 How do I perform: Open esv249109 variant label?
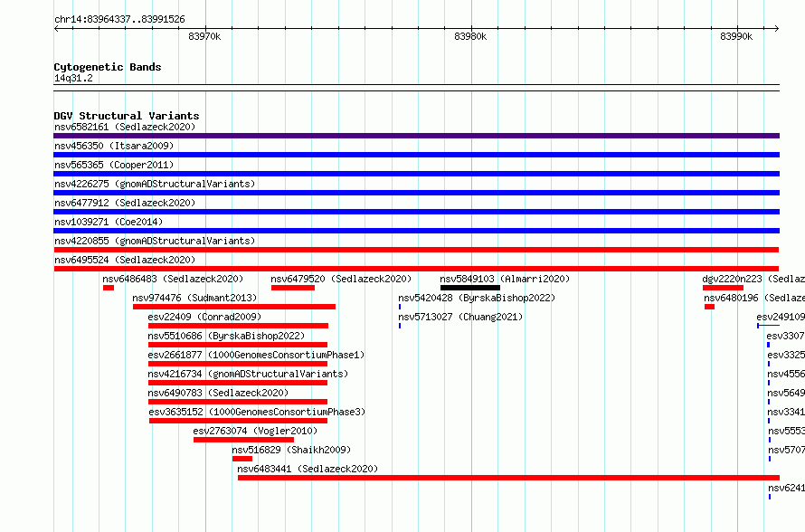781,317
